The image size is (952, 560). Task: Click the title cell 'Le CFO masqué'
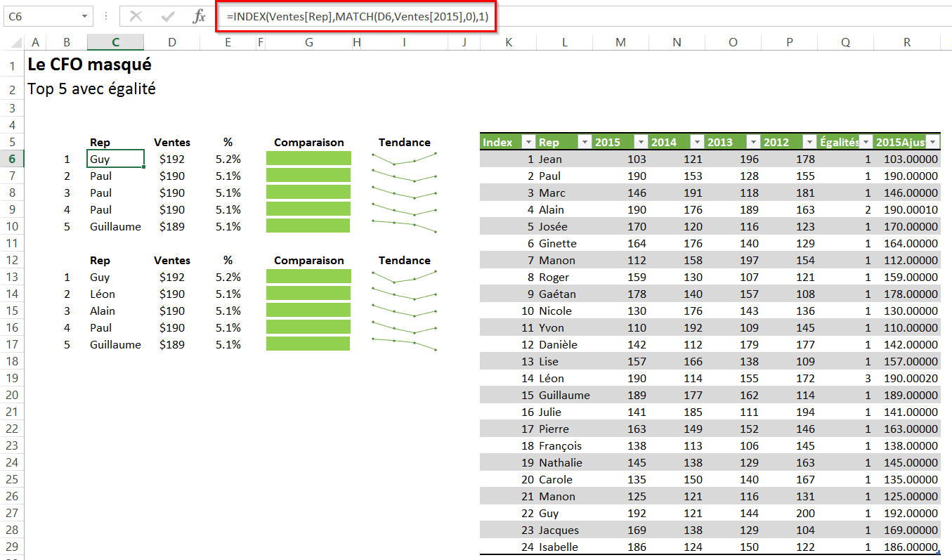click(x=89, y=65)
